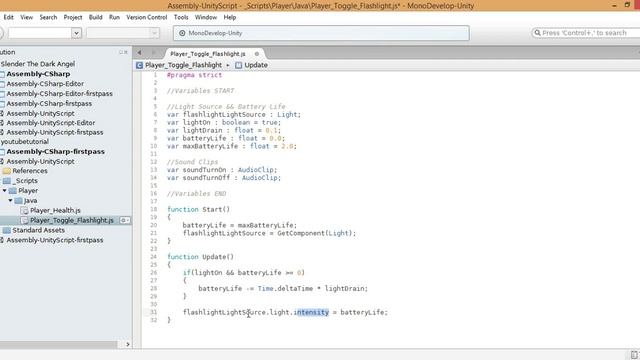Click the Player folder icon
The height and width of the screenshot is (360, 640).
point(13,191)
